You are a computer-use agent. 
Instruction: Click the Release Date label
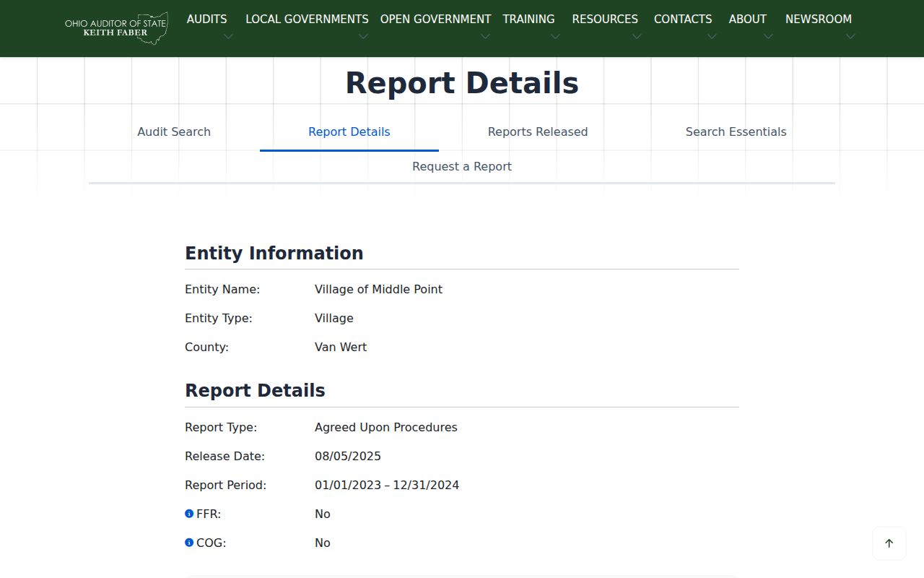tap(225, 456)
